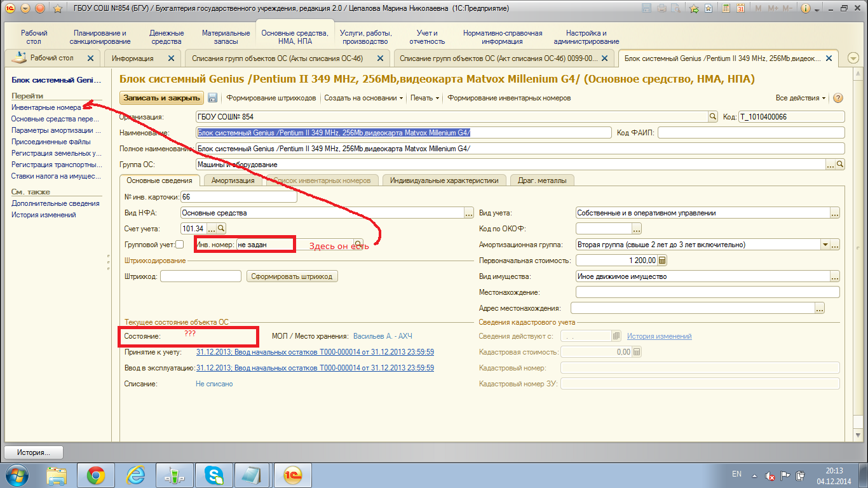The width and height of the screenshot is (868, 488).
Task: Open the Создать на основании dropdown
Action: pyautogui.click(x=363, y=98)
